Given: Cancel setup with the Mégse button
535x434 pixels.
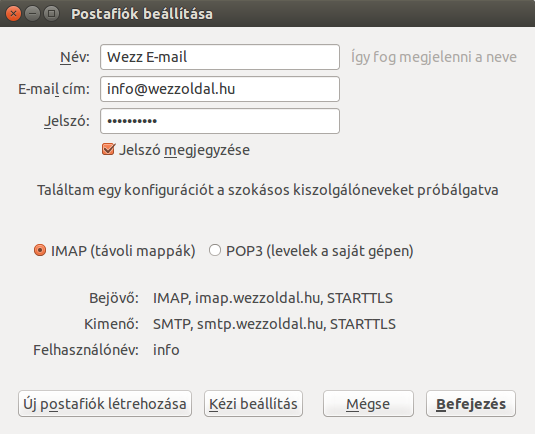Looking at the screenshot, I should (368, 404).
